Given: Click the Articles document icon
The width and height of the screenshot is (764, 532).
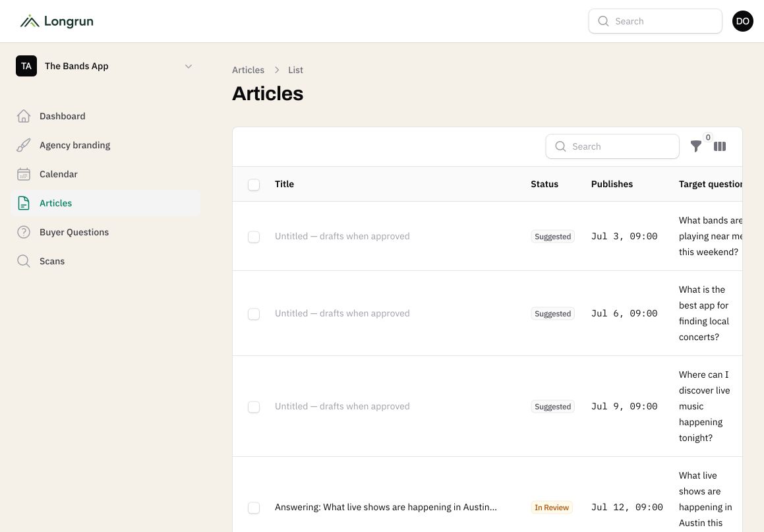Looking at the screenshot, I should 23,203.
